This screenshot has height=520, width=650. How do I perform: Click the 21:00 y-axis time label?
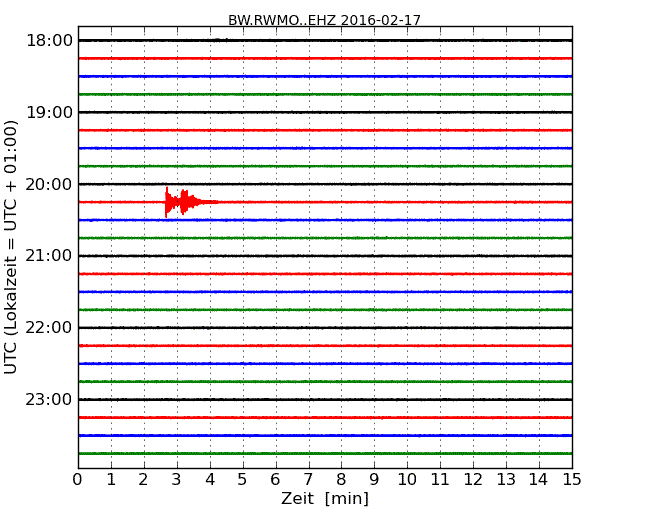coord(49,256)
